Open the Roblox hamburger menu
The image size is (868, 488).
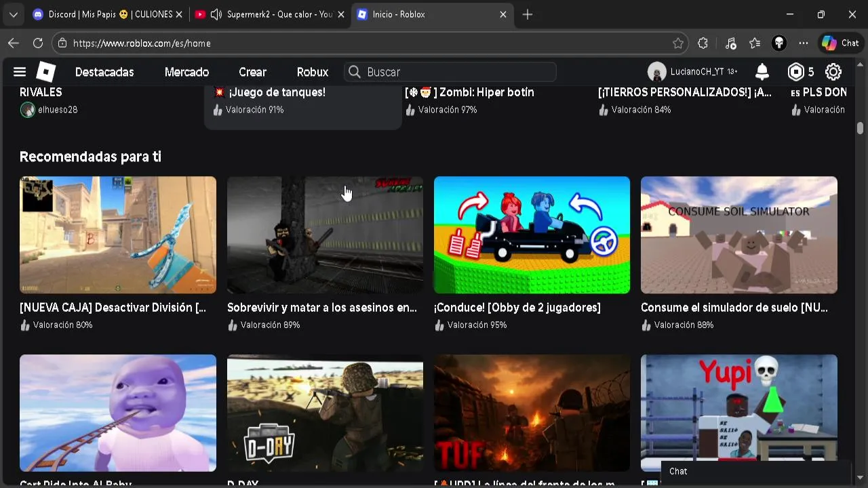tap(20, 72)
